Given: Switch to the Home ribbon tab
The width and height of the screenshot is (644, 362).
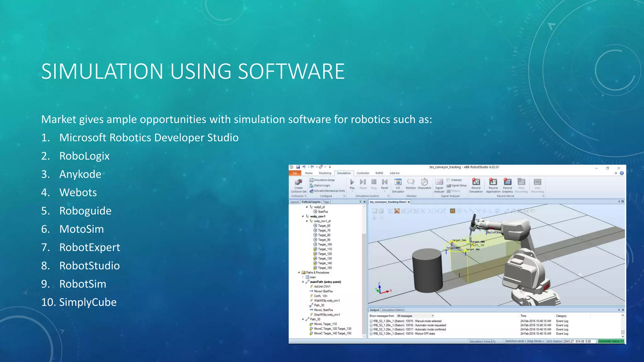Looking at the screenshot, I should coord(309,173).
